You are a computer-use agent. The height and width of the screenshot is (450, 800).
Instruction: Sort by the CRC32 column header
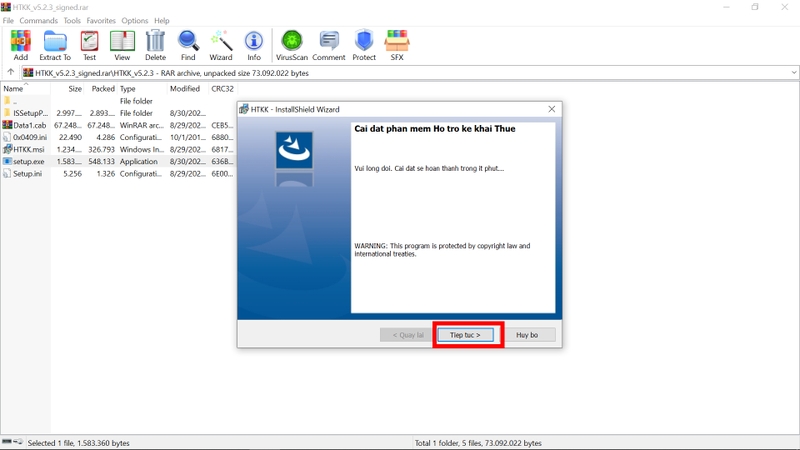[222, 89]
